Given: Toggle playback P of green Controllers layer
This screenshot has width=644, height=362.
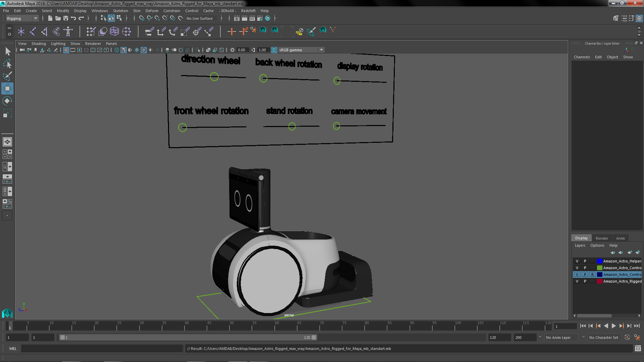Looking at the screenshot, I should [x=585, y=268].
